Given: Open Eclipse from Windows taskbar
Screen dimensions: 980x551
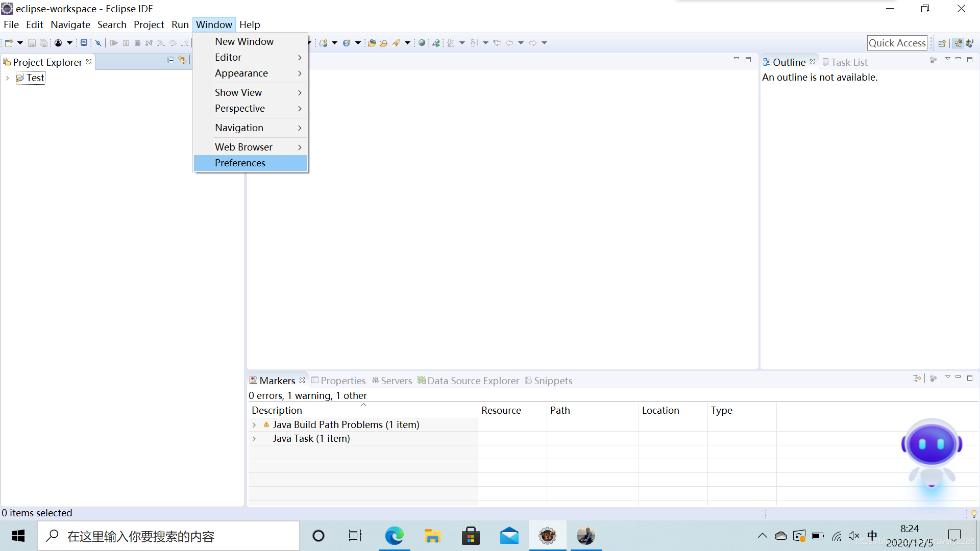Looking at the screenshot, I should pyautogui.click(x=548, y=536).
